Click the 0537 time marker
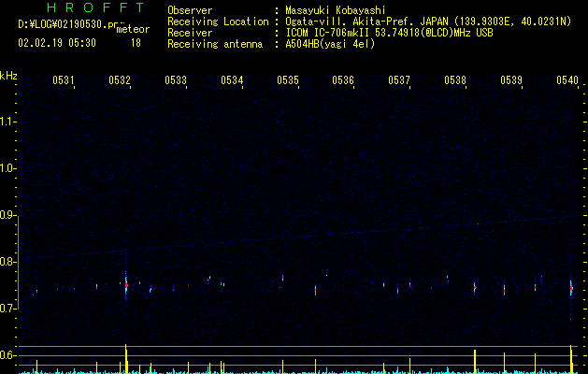Viewport: 588px width, 374px height. tap(399, 80)
